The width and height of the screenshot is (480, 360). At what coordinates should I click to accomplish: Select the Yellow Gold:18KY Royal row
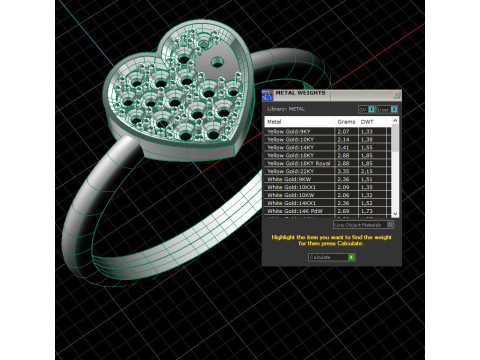pyautogui.click(x=328, y=163)
